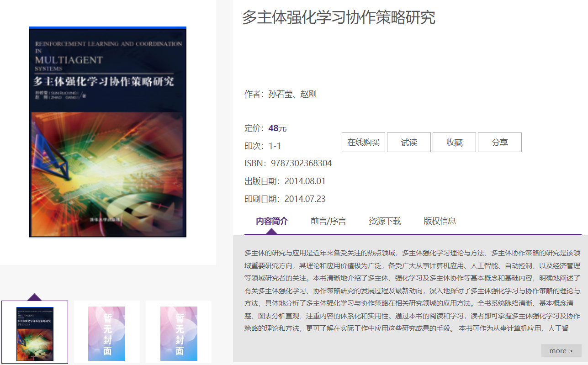
Task: Expand description with the more > button
Action: click(561, 350)
